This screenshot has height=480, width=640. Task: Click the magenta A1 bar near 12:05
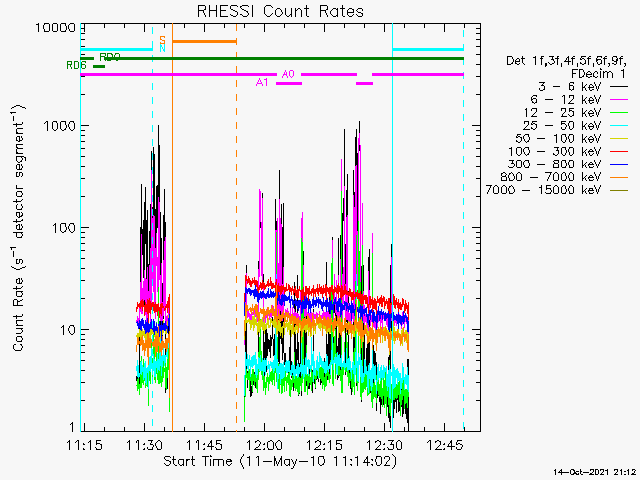pyautogui.click(x=289, y=84)
